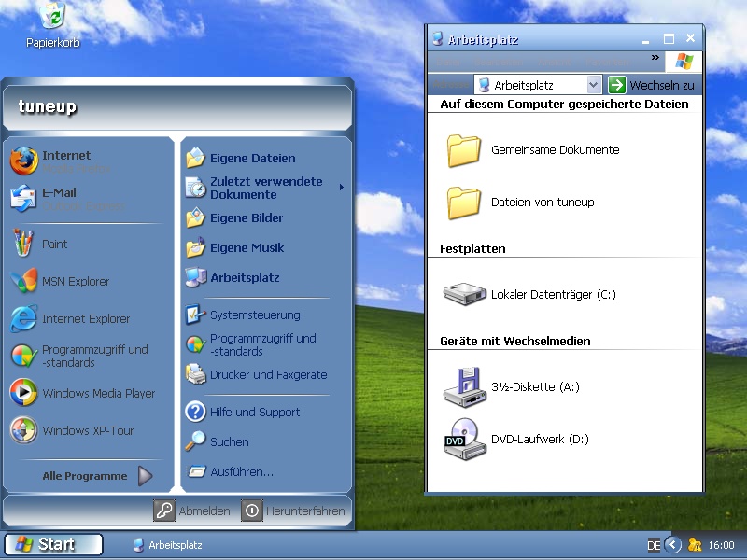Launch MSN Explorer
The width and height of the screenshot is (747, 560).
[x=88, y=281]
